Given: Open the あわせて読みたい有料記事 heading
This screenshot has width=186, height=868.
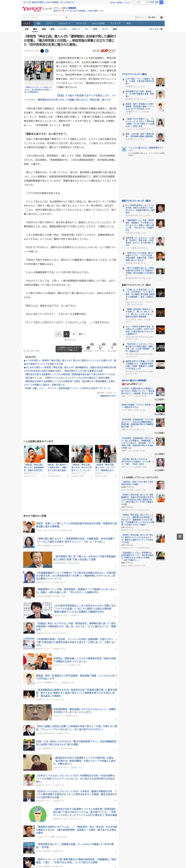Looking at the screenshot, I should [x=134, y=380].
